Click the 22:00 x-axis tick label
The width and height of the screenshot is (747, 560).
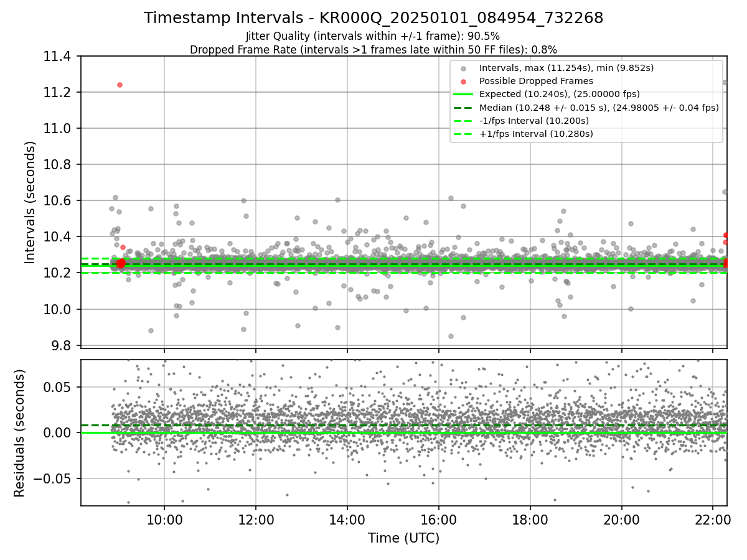click(x=713, y=520)
